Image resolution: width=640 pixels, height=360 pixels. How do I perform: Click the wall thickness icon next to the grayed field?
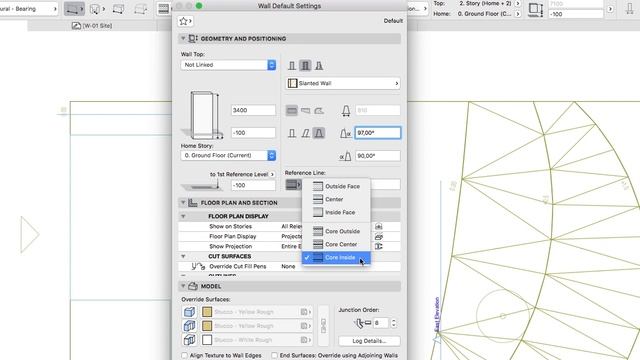[x=346, y=110]
